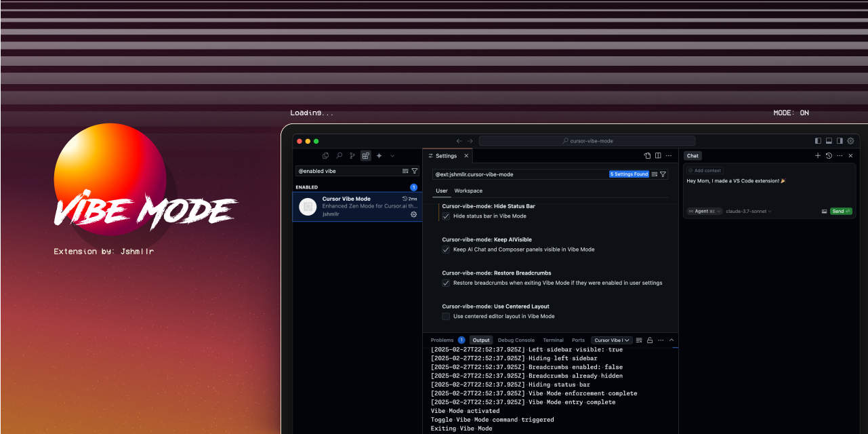This screenshot has height=434, width=868.
Task: Expand the Agent mode dropdown in chat
Action: (706, 211)
